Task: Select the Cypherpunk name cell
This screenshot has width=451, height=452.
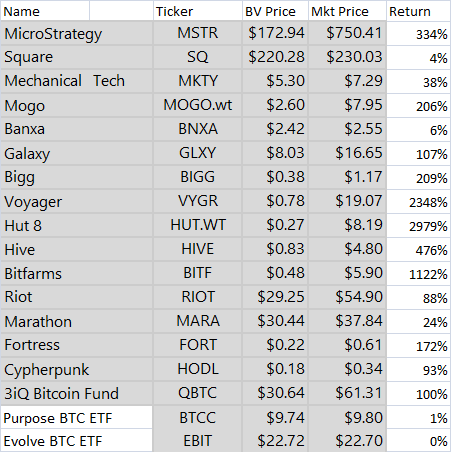Action: 77,370
